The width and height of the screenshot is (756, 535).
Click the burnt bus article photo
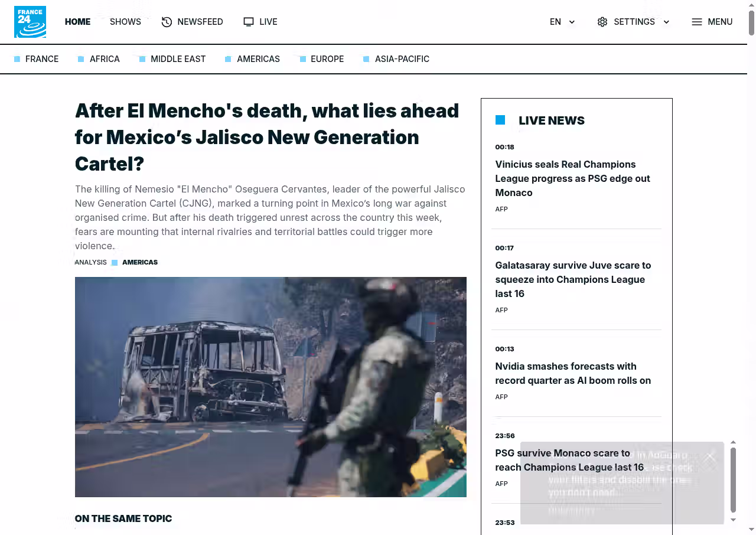point(271,387)
